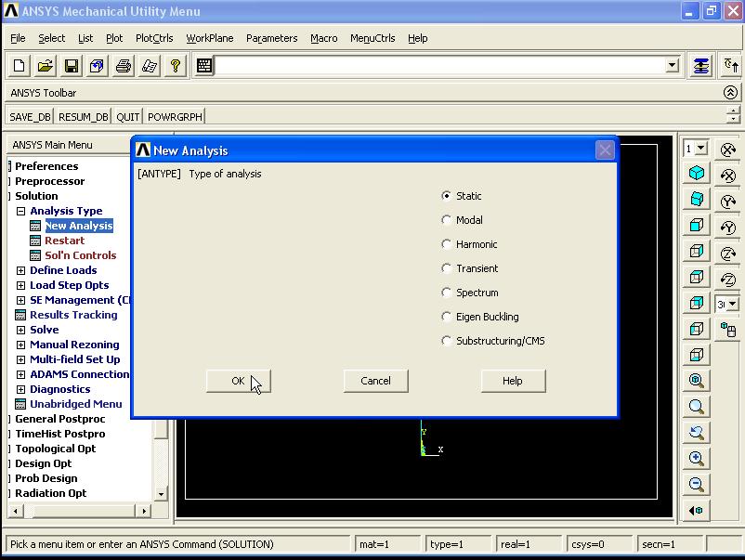
Task: Open the File menu
Action: coord(18,38)
